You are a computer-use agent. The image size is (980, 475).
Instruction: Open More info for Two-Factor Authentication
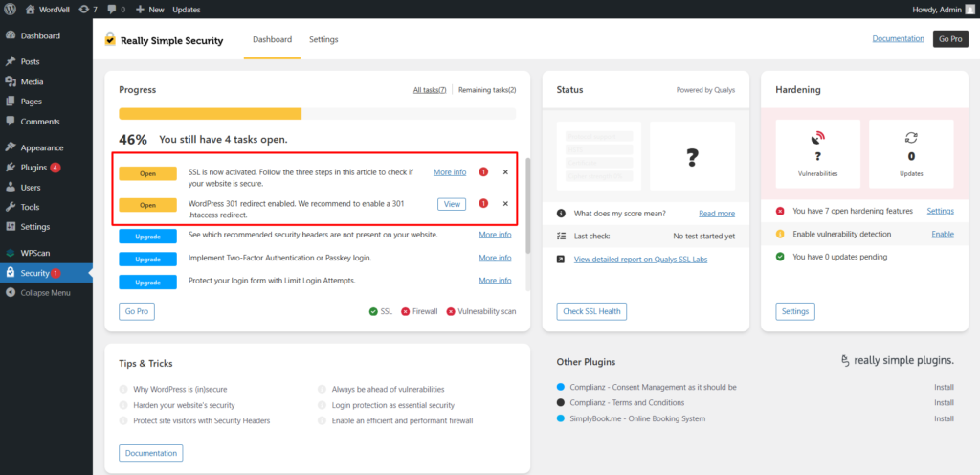[495, 259]
